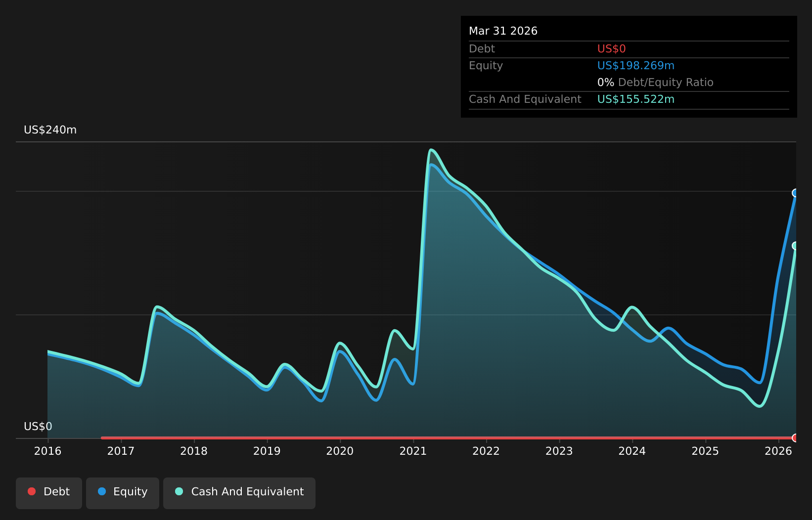Click the 2024 x-axis label
Image resolution: width=812 pixels, height=520 pixels.
[x=632, y=451]
